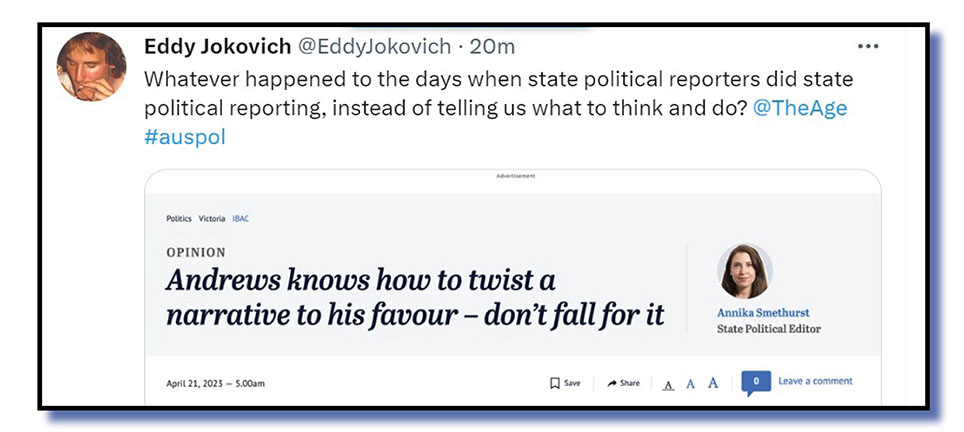
Task: Open the #auspol hashtag
Action: [x=185, y=137]
